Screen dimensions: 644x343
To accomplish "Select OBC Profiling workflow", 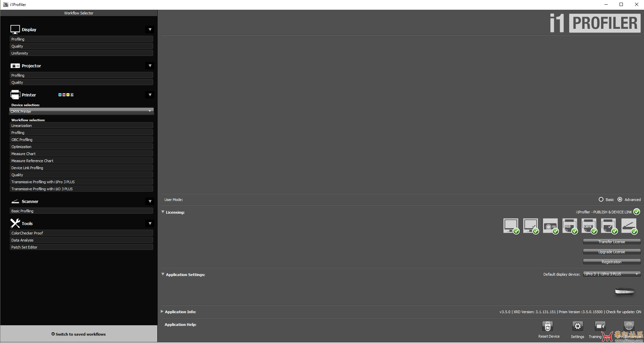I will [x=82, y=140].
